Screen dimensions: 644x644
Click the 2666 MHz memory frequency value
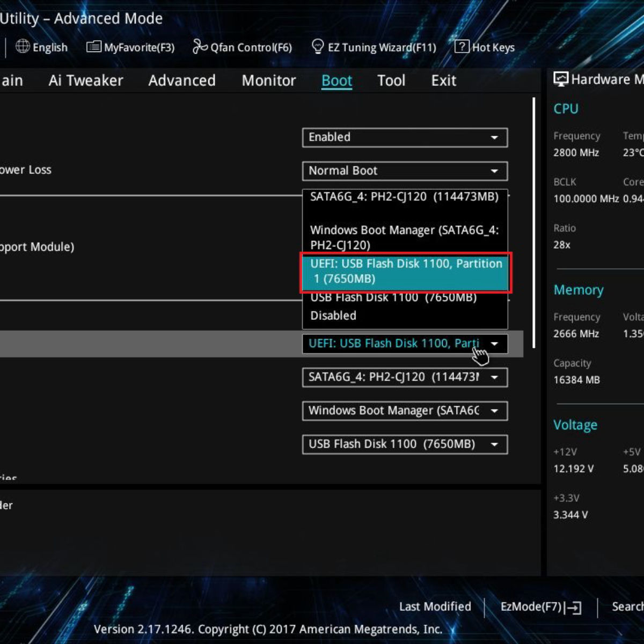[576, 334]
